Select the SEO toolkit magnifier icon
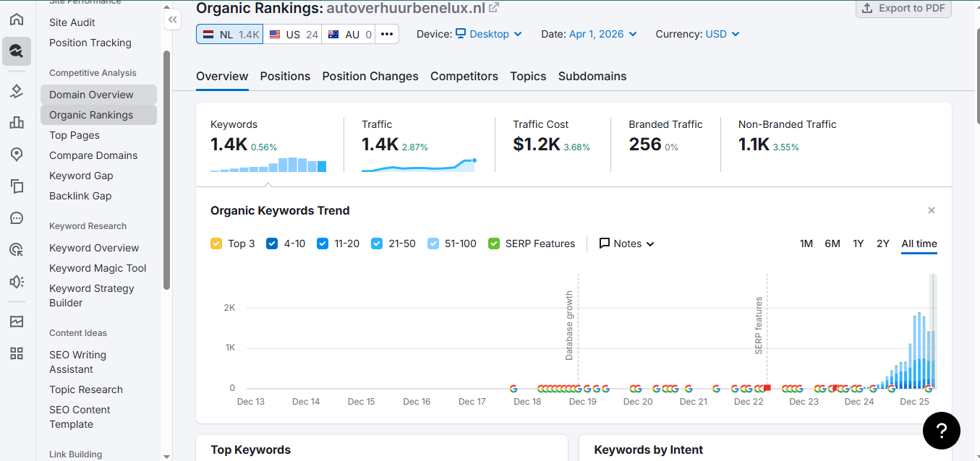This screenshot has width=980, height=461. pos(16,51)
